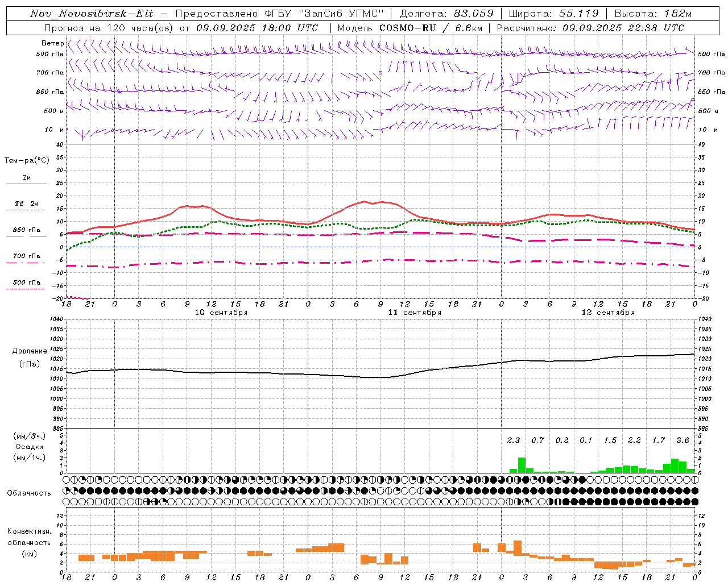Click the 3-hour precipitation value 1.7
This screenshot has height=582, width=728.
pyautogui.click(x=659, y=440)
